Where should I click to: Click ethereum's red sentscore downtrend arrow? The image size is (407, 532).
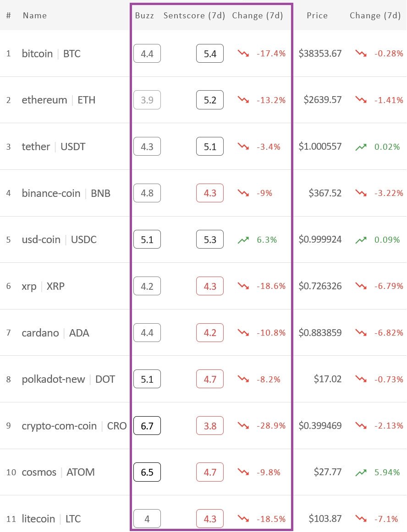[x=243, y=100]
